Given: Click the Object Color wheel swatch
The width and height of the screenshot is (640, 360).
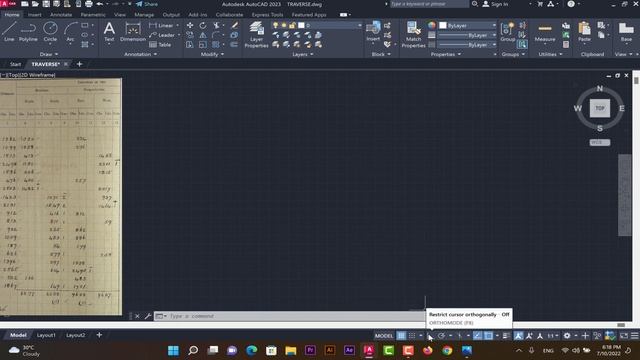Looking at the screenshot, I should coord(431,25).
